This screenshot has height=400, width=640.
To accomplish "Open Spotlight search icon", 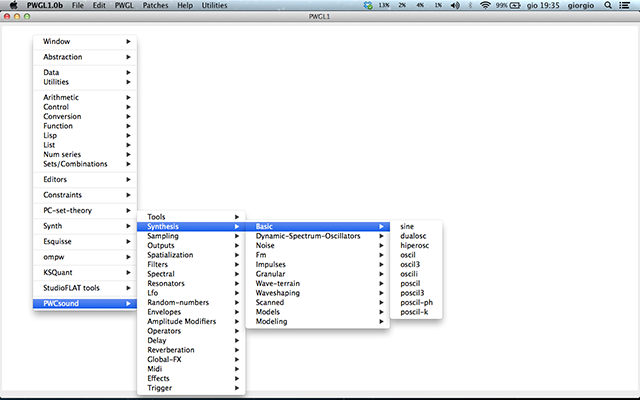I will (x=608, y=5).
